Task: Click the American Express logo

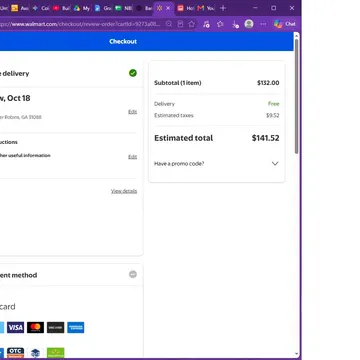Action: 76,327
